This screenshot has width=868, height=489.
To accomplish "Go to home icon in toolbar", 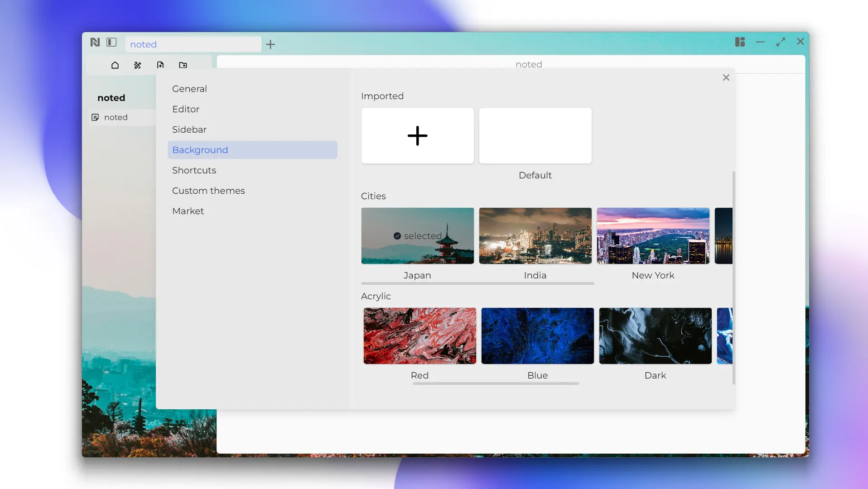I will coord(115,65).
